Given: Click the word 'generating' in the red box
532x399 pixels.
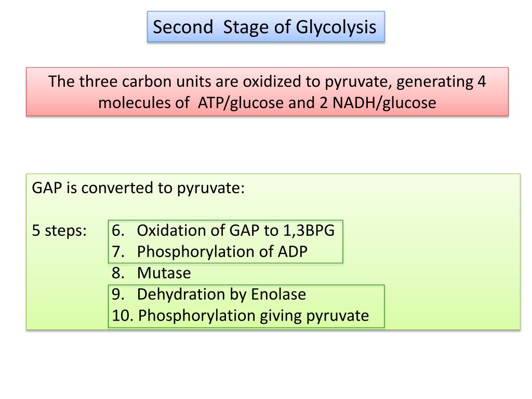Looking at the screenshot, I should (x=435, y=82).
